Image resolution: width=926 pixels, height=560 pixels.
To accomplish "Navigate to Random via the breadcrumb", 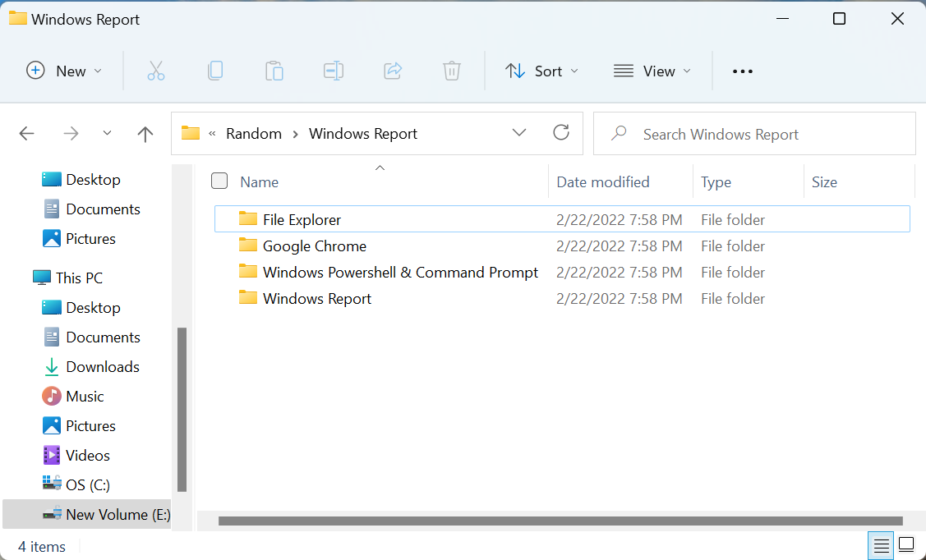I will point(254,133).
